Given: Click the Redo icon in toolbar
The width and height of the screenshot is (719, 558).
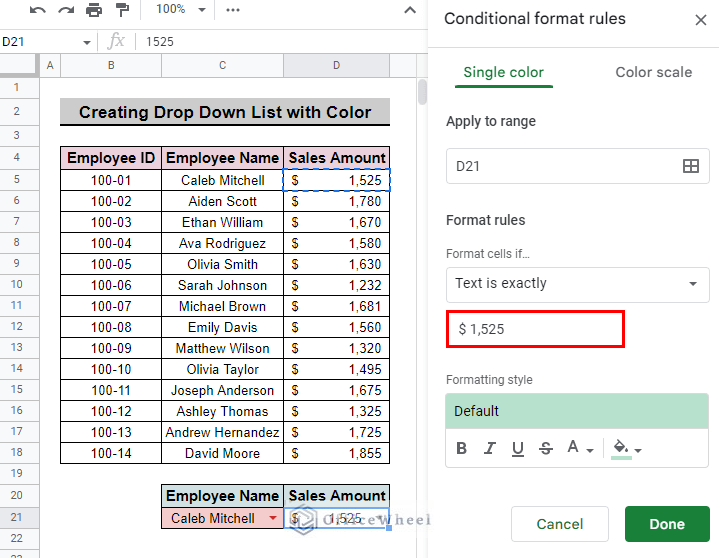Looking at the screenshot, I should 66,10.
